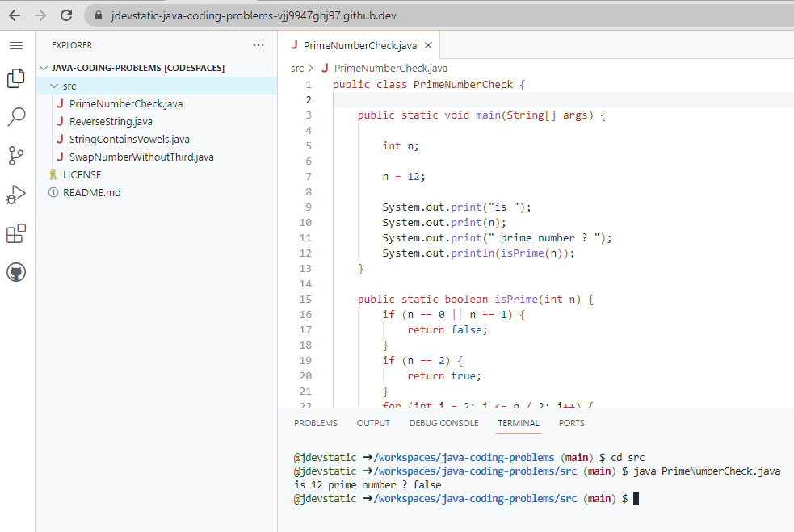Open the Java file icon beside ReverseString.java
794x532 pixels.
click(60, 121)
